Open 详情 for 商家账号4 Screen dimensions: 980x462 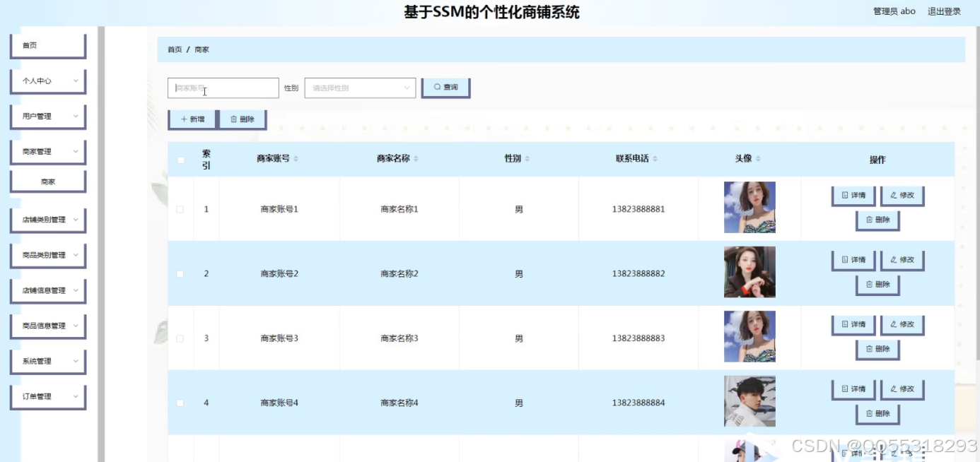tap(853, 389)
